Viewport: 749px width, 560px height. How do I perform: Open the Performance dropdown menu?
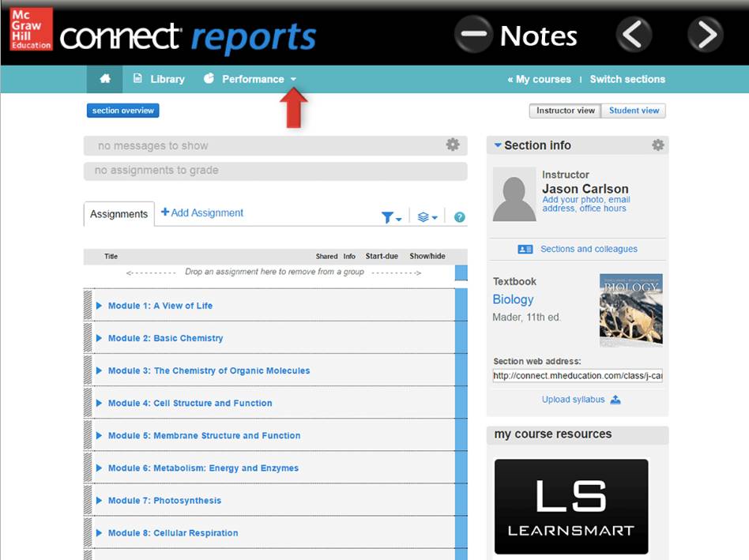(x=293, y=79)
